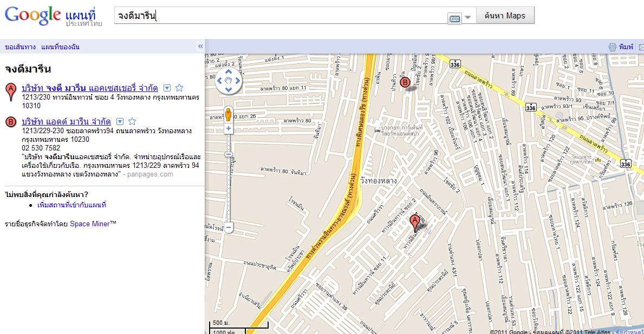Screen dimensions: 644x334
Task: Click the zoom in plus button
Action: pyautogui.click(x=229, y=129)
